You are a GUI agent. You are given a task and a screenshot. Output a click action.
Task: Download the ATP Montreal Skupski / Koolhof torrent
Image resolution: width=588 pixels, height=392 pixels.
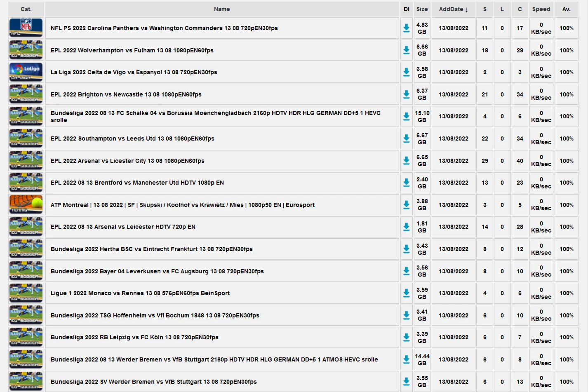406,205
